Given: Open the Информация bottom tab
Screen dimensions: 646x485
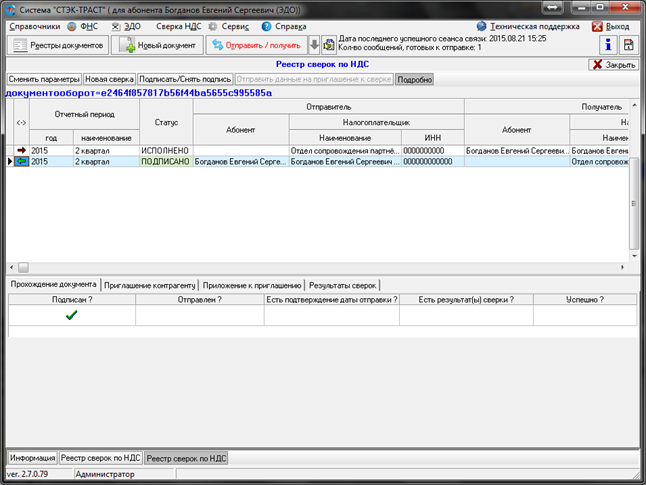Looking at the screenshot, I should tap(33, 458).
